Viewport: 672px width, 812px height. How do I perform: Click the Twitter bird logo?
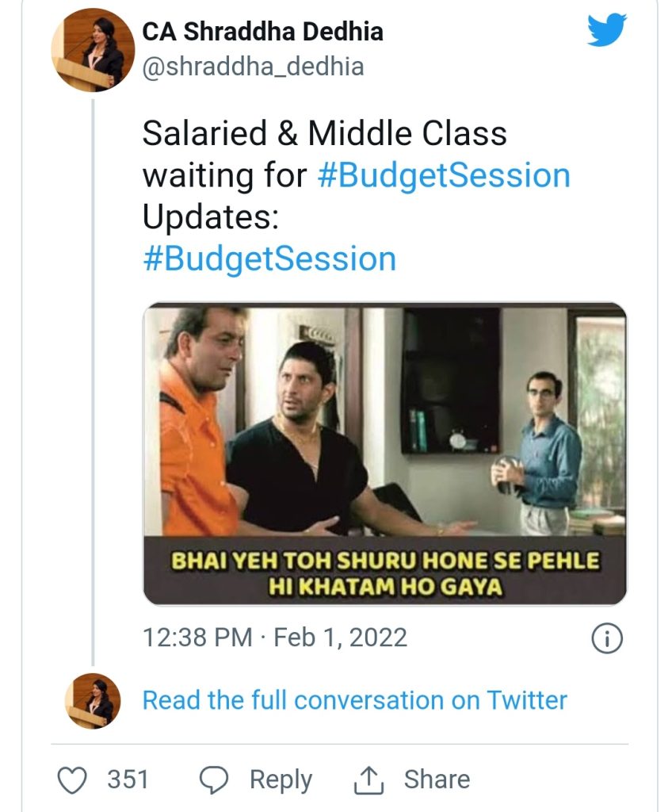click(x=606, y=32)
